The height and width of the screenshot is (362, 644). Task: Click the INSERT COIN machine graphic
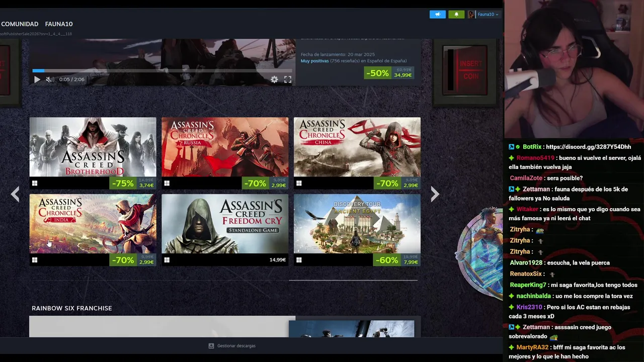point(465,70)
